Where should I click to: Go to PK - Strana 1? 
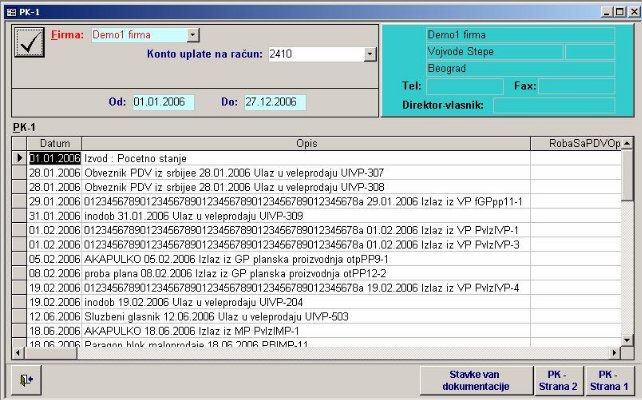[x=608, y=380]
